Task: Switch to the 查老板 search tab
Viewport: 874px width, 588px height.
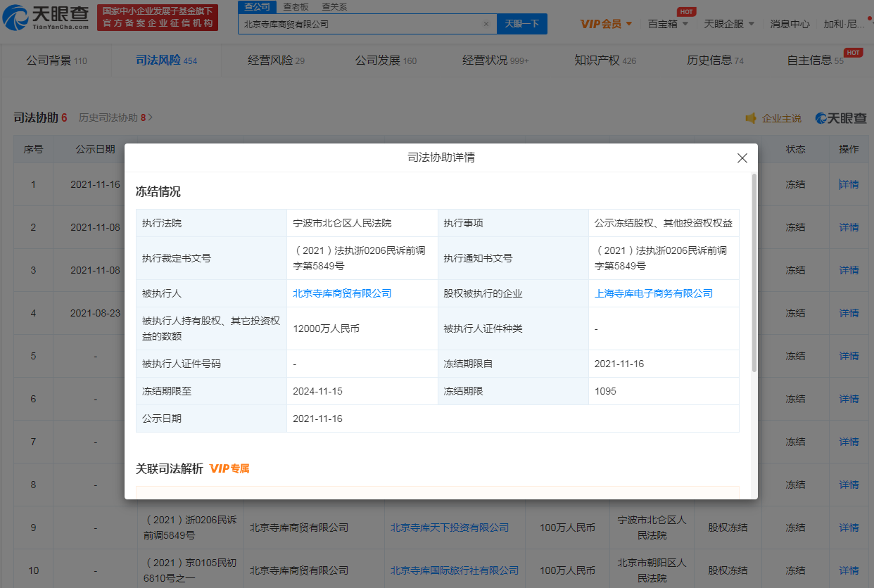Action: (x=296, y=6)
